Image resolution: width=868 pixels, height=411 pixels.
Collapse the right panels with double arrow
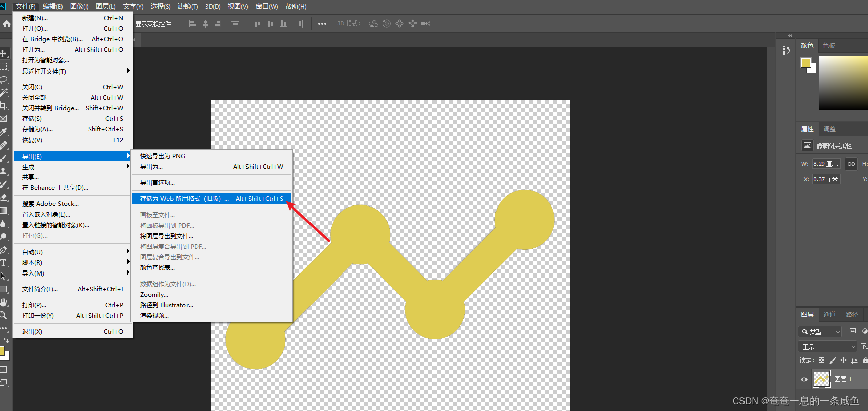790,36
